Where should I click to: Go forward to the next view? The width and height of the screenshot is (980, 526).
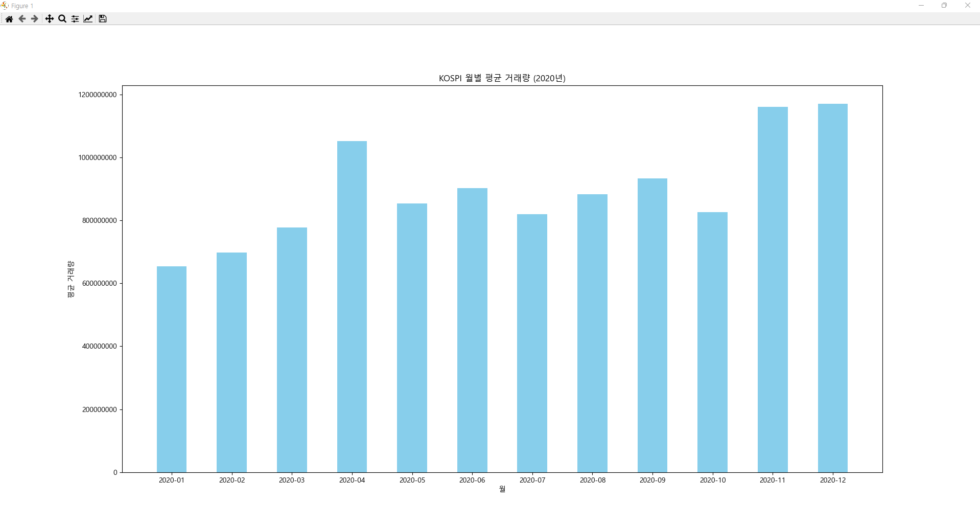[34, 19]
